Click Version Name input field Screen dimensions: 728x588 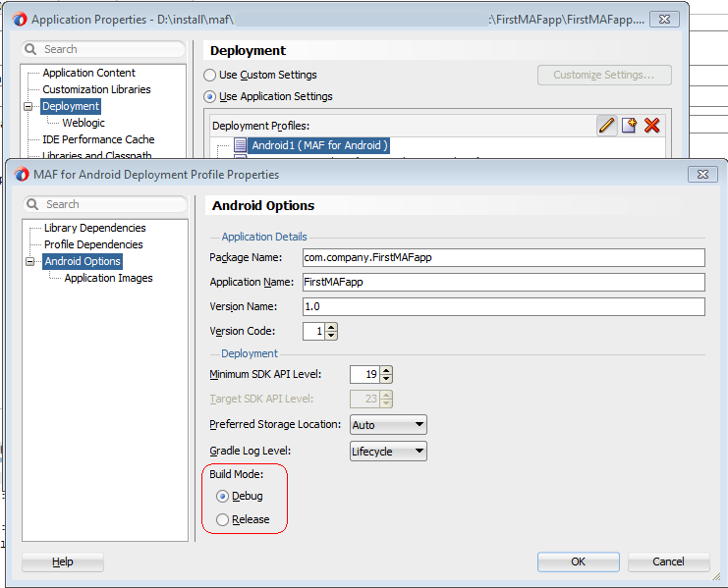point(504,306)
